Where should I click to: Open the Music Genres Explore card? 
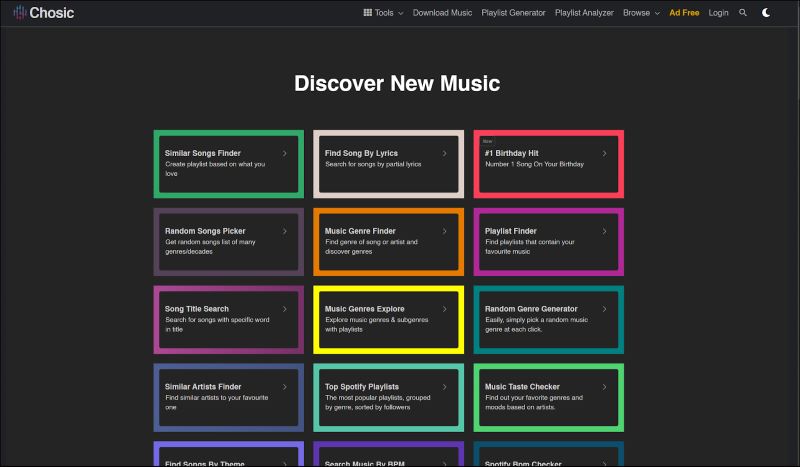(388, 319)
